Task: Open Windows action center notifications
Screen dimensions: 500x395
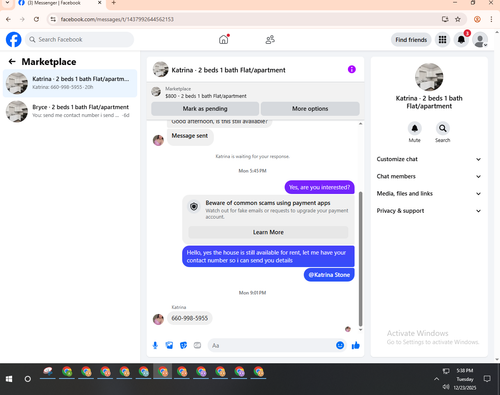Action: [487, 379]
